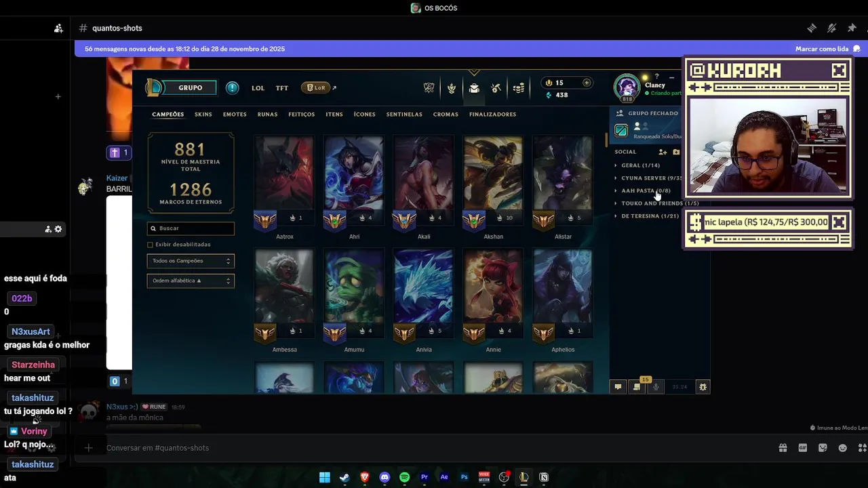Screen dimensions: 868x488
Task: Open Discord apps launcher icon
Action: 863,448
